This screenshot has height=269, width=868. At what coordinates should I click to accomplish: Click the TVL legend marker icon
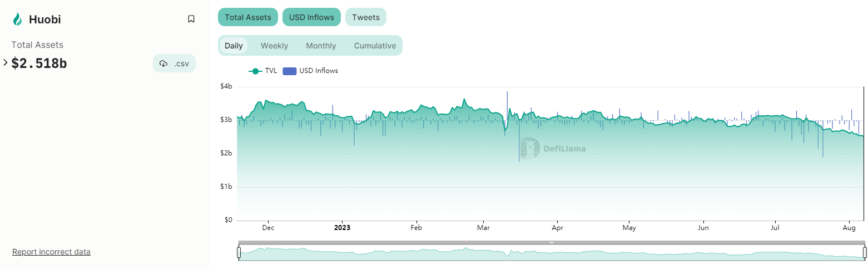pos(255,71)
